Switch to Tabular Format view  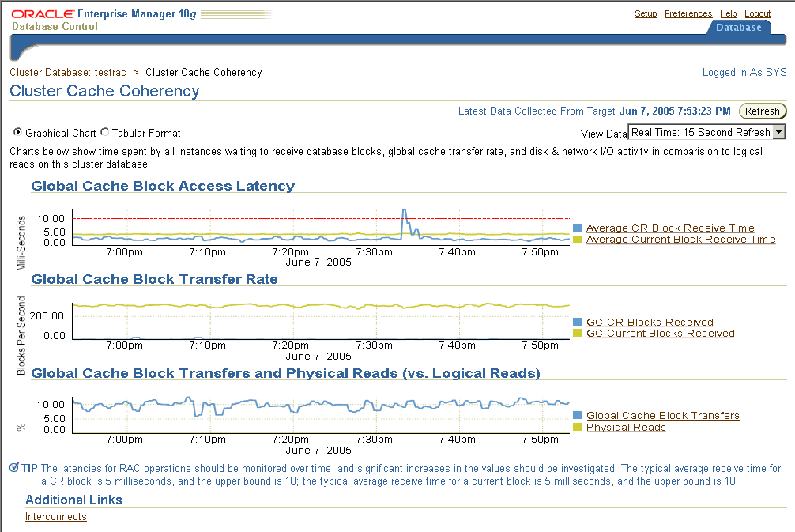click(x=104, y=132)
